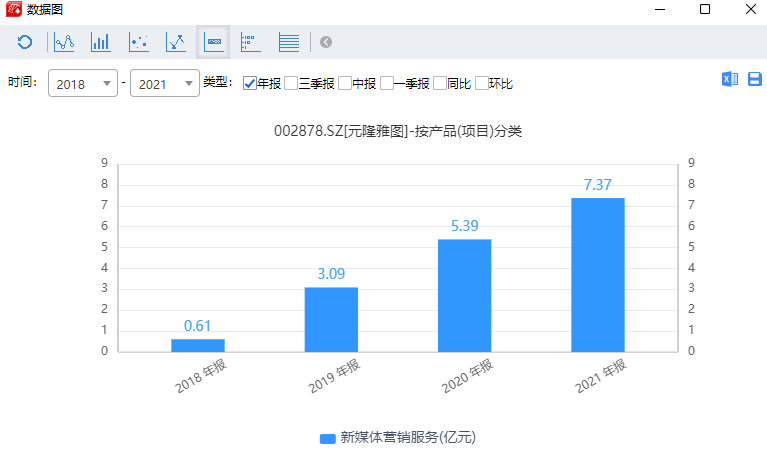767x462 pixels.
Task: Uncheck the 年报 checkbox
Action: 250,84
